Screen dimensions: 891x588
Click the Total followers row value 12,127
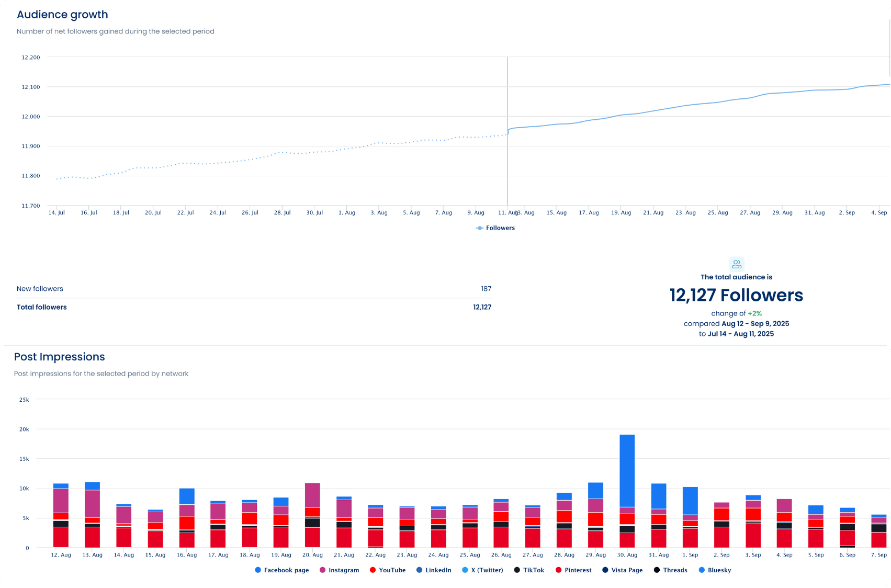pyautogui.click(x=482, y=307)
